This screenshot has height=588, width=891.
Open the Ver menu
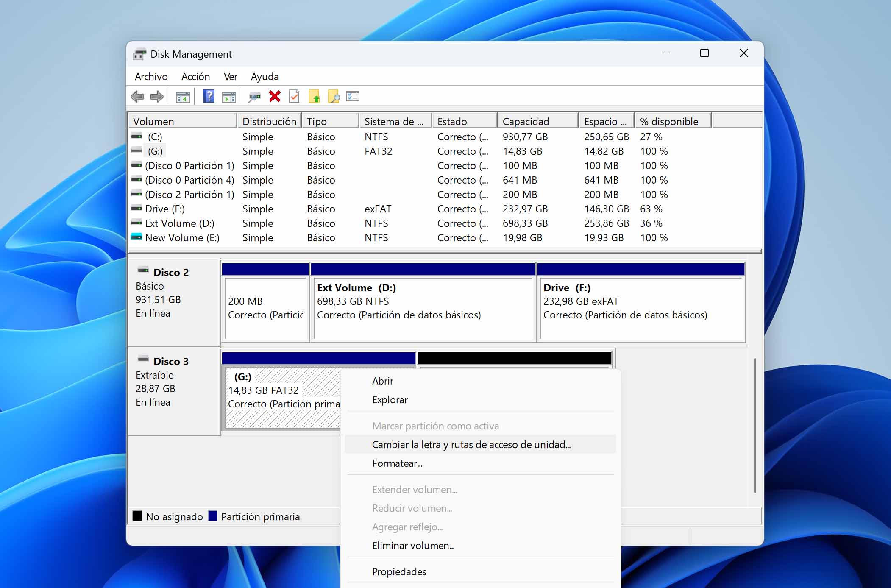tap(231, 77)
